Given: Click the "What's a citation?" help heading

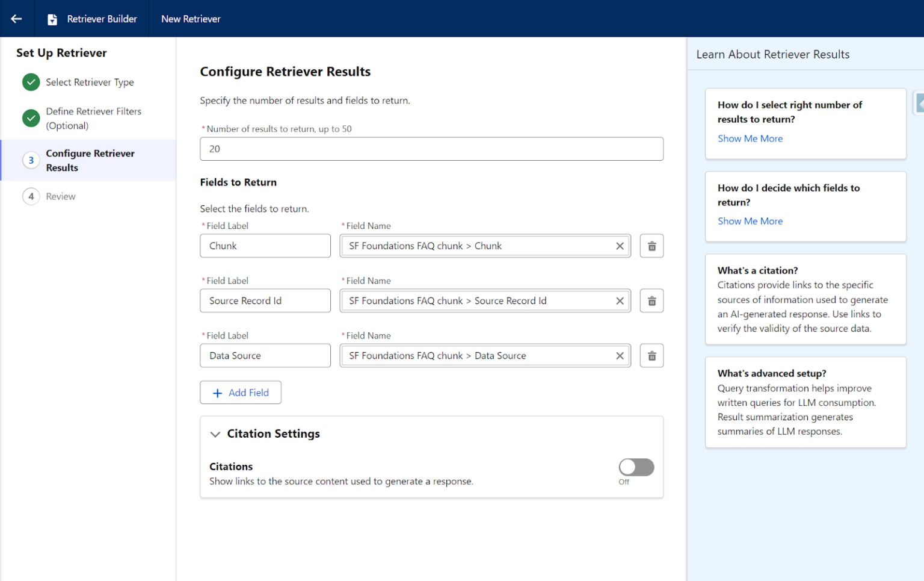Looking at the screenshot, I should tap(757, 270).
